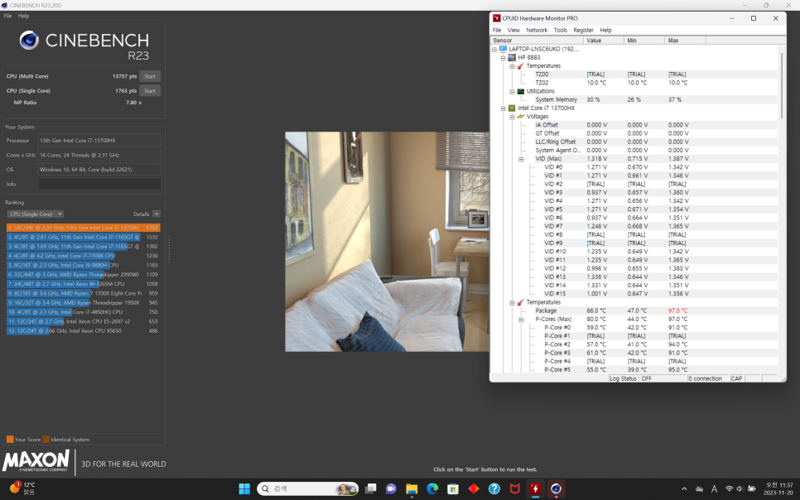Open Task View from taskbar

pos(371,489)
